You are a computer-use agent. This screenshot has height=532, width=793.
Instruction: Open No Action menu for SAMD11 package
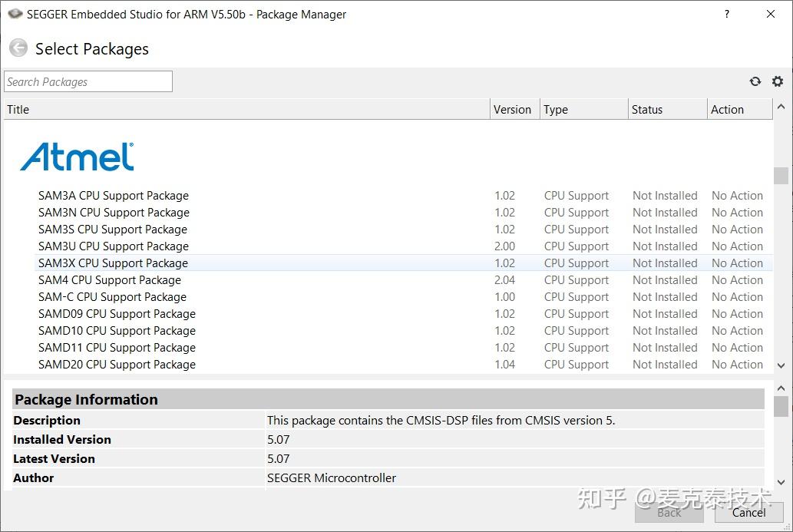click(737, 348)
